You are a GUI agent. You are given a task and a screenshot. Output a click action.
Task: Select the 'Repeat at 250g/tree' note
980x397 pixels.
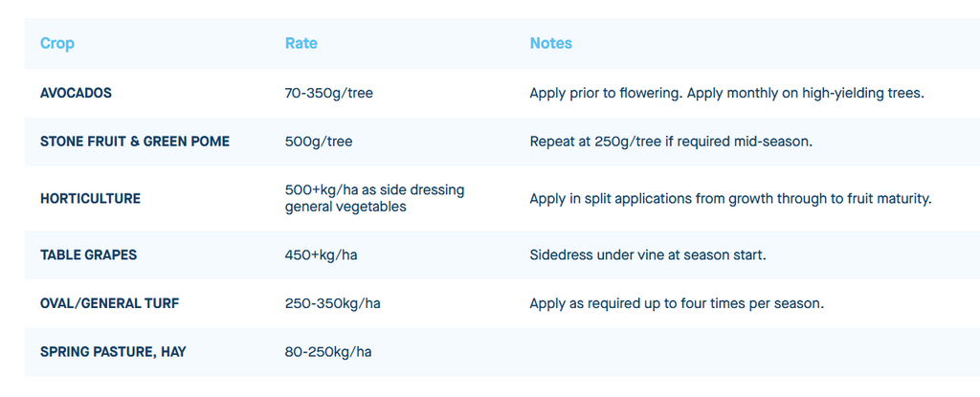[671, 141]
